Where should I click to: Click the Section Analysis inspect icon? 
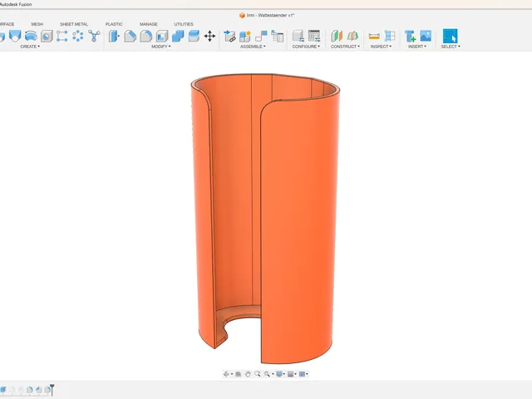coord(390,36)
